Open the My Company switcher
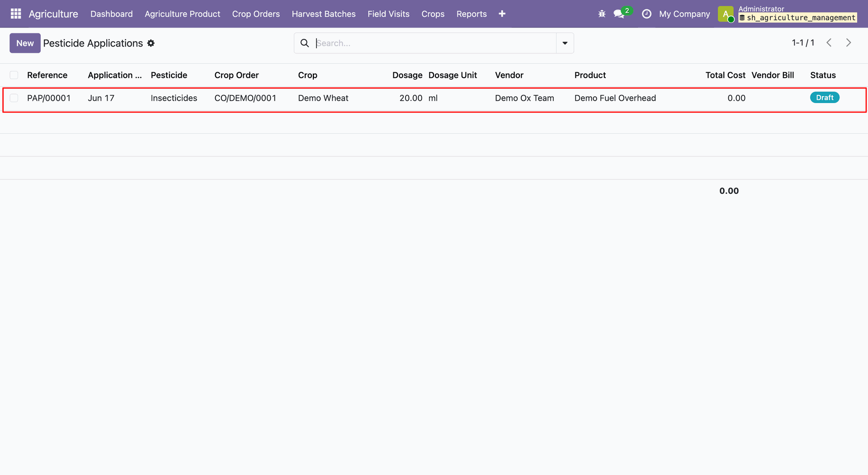 point(684,14)
